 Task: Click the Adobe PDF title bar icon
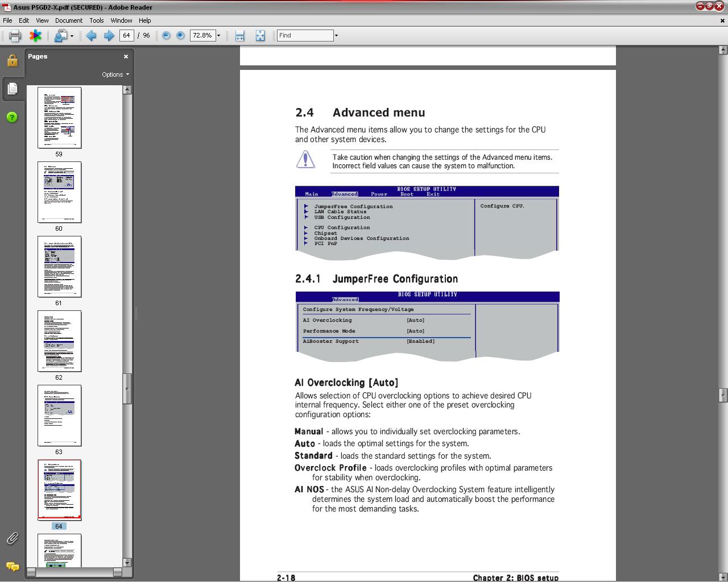(6, 7)
